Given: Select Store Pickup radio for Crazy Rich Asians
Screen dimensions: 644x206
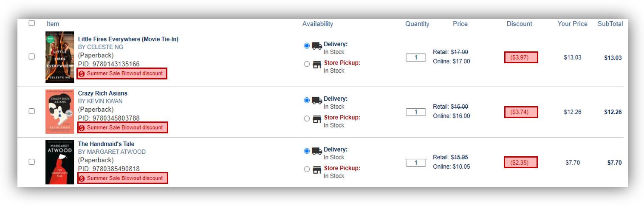Looking at the screenshot, I should (307, 119).
